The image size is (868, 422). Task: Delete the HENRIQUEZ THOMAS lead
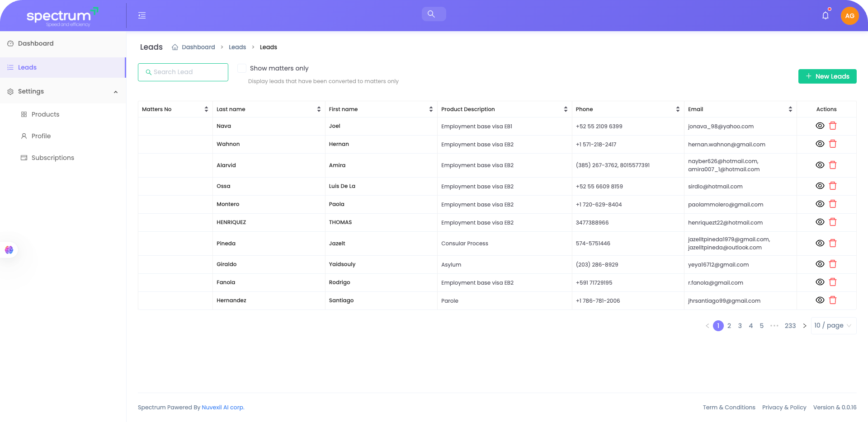pyautogui.click(x=833, y=222)
